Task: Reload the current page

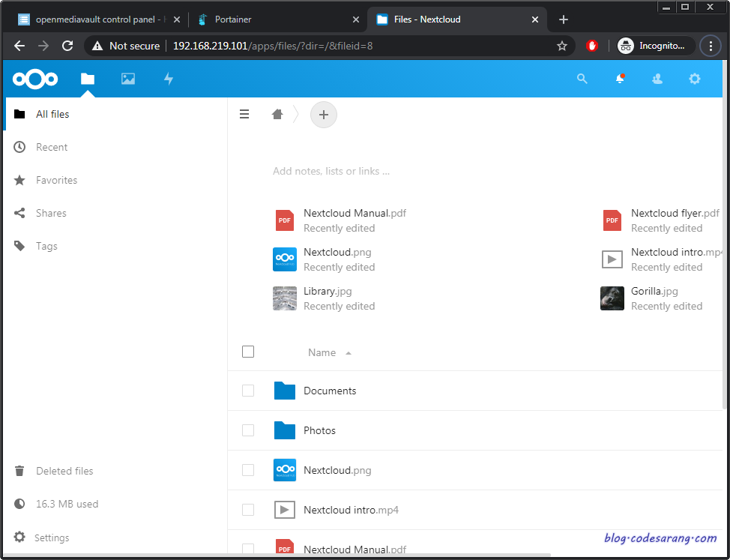Action: 67,46
